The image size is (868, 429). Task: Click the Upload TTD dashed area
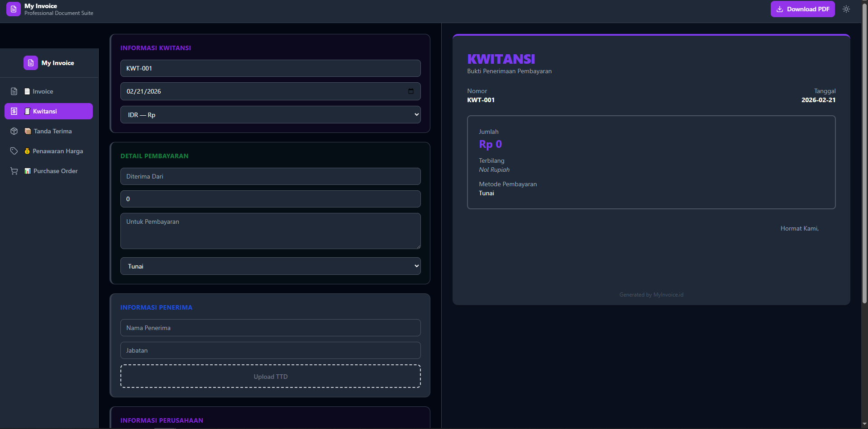(x=271, y=376)
